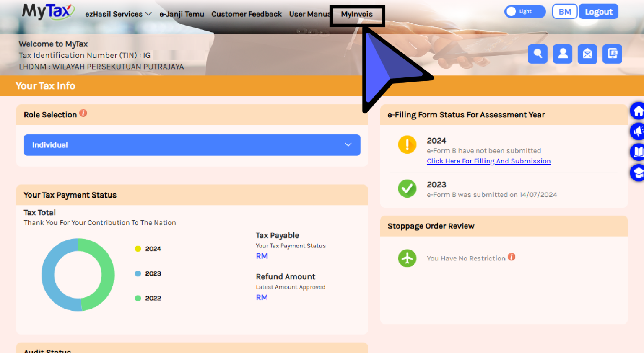Open the search icon in the header
Viewport: 644px width, 353px height.
coord(538,54)
